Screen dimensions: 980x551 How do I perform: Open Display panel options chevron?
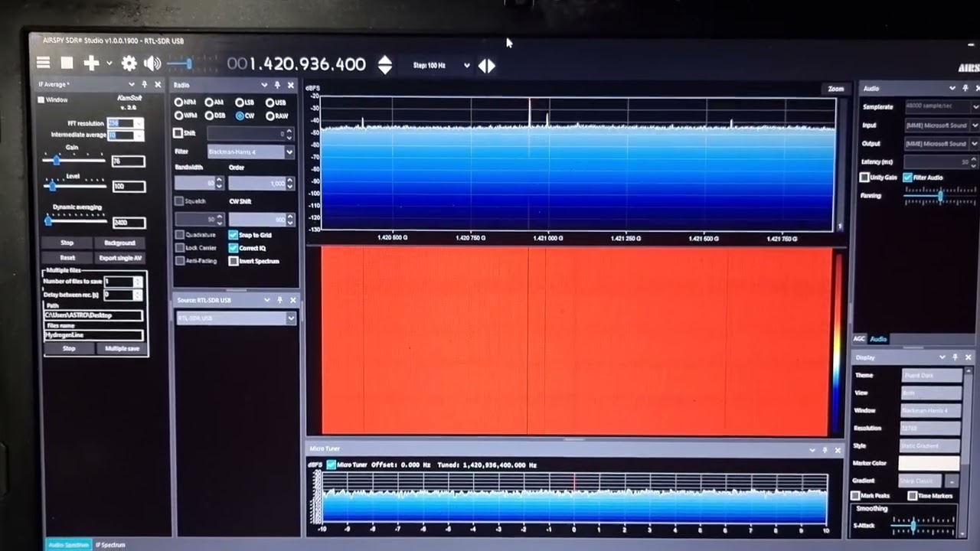[x=942, y=357]
